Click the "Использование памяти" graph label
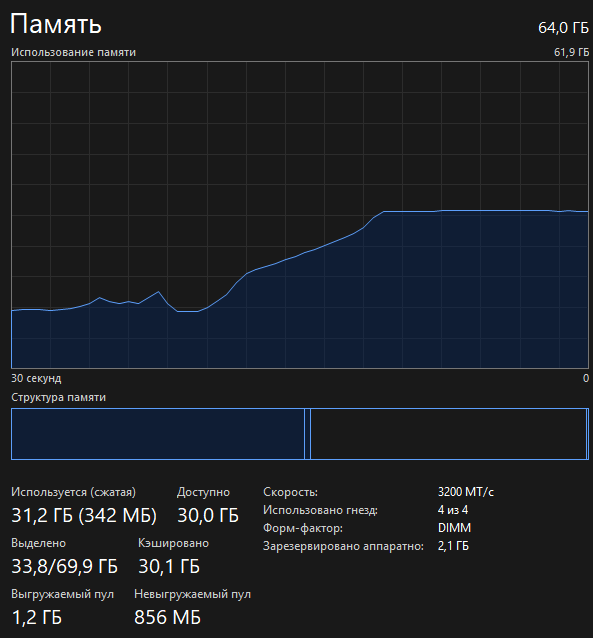This screenshot has width=593, height=638. [x=73, y=52]
